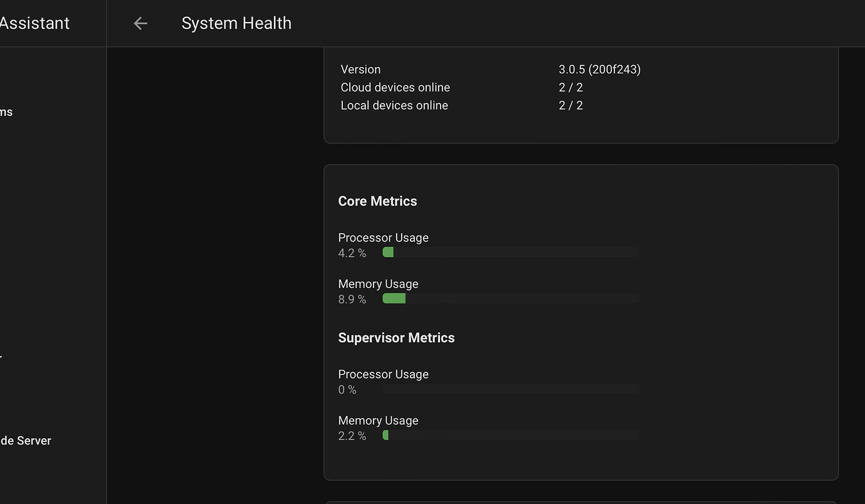Open the sidebar entry ending in "de Server"

(x=25, y=440)
